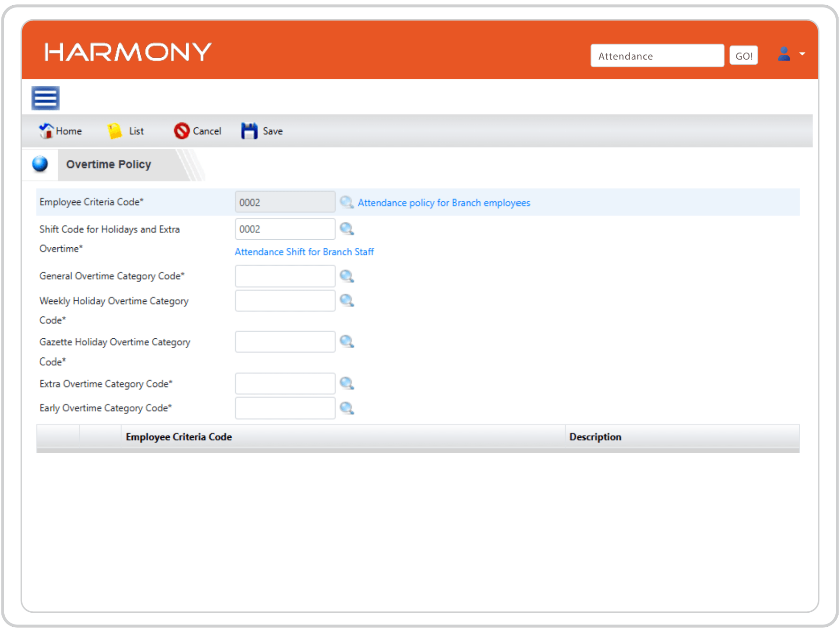Open lookup for Extra Overtime Category Code
840x632 pixels.
[x=347, y=383]
